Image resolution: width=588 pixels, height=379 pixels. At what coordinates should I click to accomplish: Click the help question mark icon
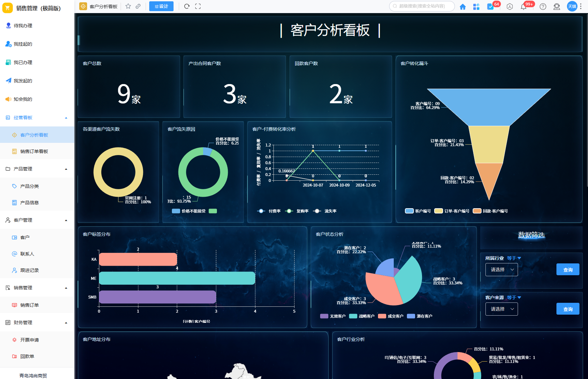pos(543,7)
